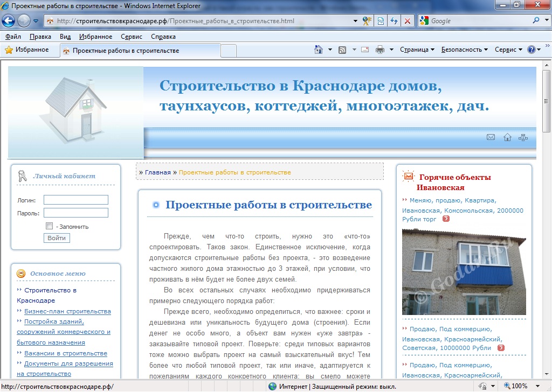Open the Главная breadcrumb link
The image size is (552, 392).
(158, 172)
